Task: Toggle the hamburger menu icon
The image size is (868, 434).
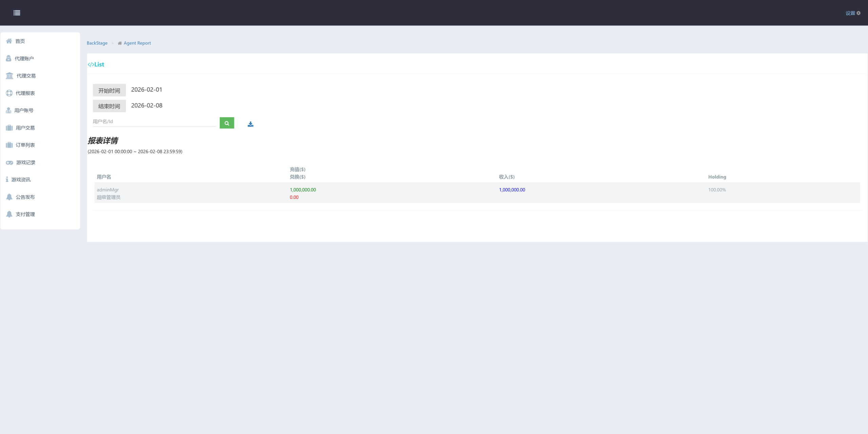Action: (17, 13)
